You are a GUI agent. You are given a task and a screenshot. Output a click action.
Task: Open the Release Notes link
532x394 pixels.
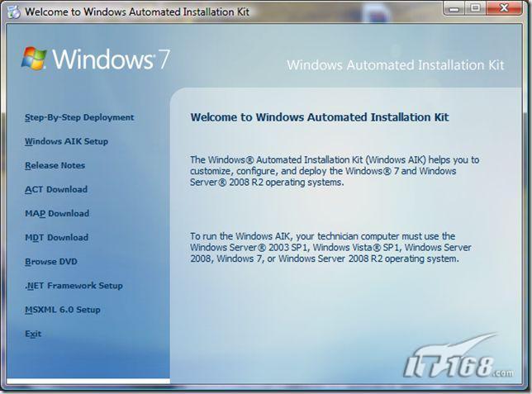coord(55,165)
